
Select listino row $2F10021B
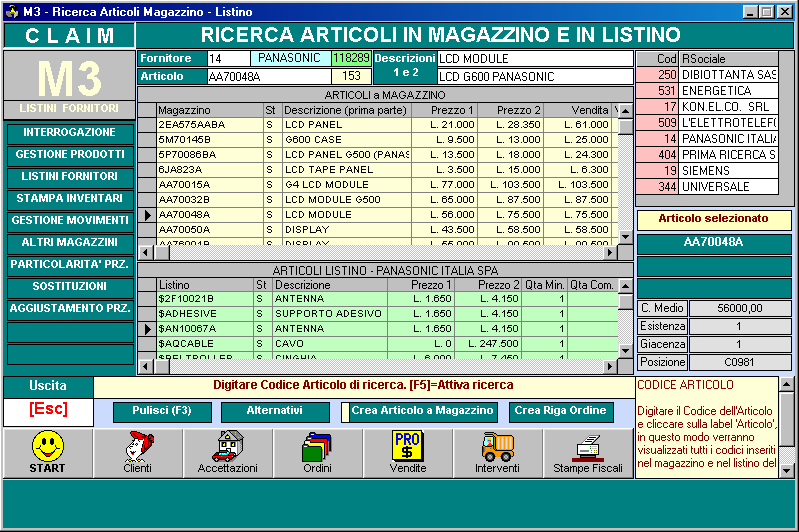[378, 299]
